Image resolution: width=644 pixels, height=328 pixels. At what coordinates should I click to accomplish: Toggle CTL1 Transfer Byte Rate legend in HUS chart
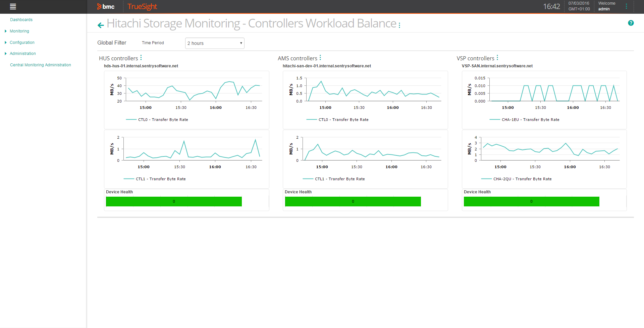(x=155, y=179)
